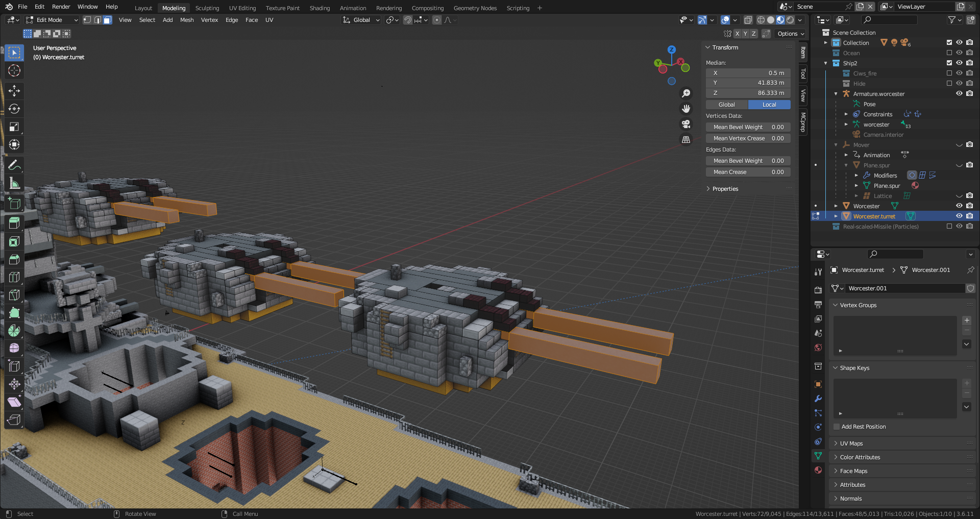This screenshot has width=980, height=519.
Task: Enable the Ocean collection checkbox
Action: 949,53
